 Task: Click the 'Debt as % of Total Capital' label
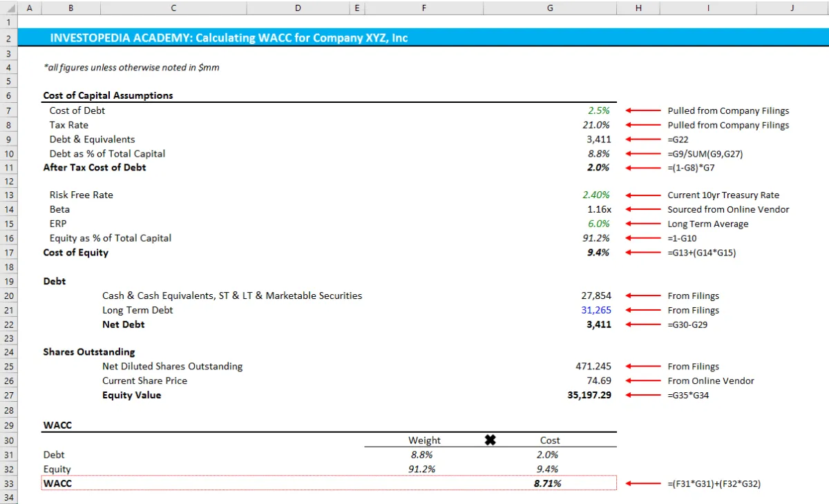pos(108,154)
